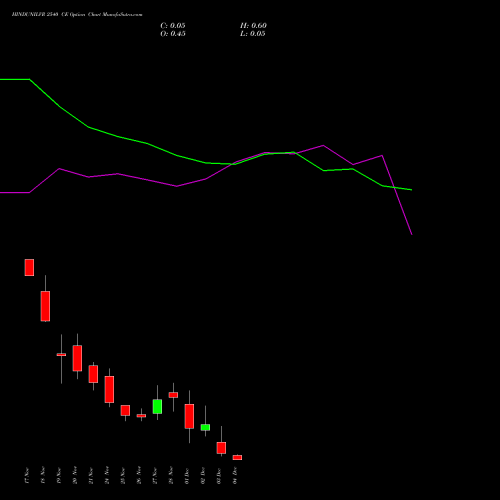Screen dimensions: 500x500
Task: Click the thin doji candle above 19 Nov
Action: tap(61, 355)
